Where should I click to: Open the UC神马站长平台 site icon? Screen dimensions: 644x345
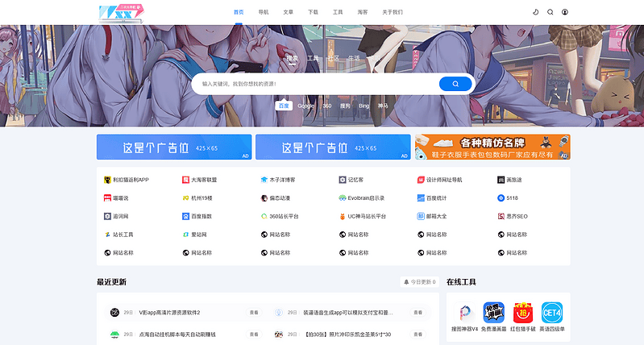coord(343,217)
